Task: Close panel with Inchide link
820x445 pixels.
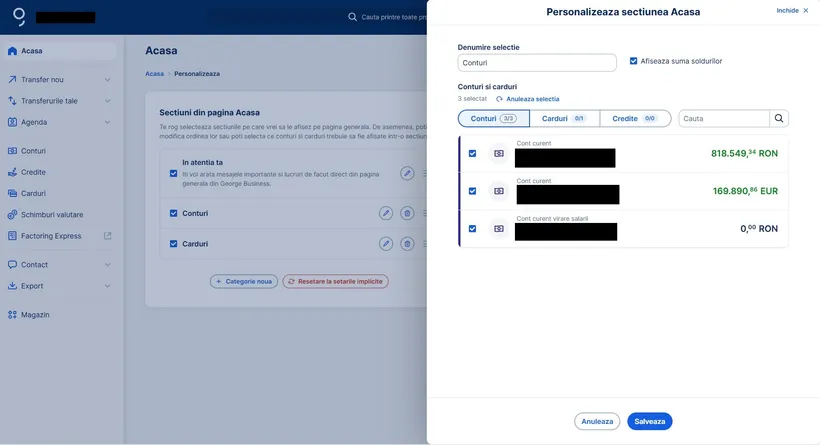Action: click(792, 10)
